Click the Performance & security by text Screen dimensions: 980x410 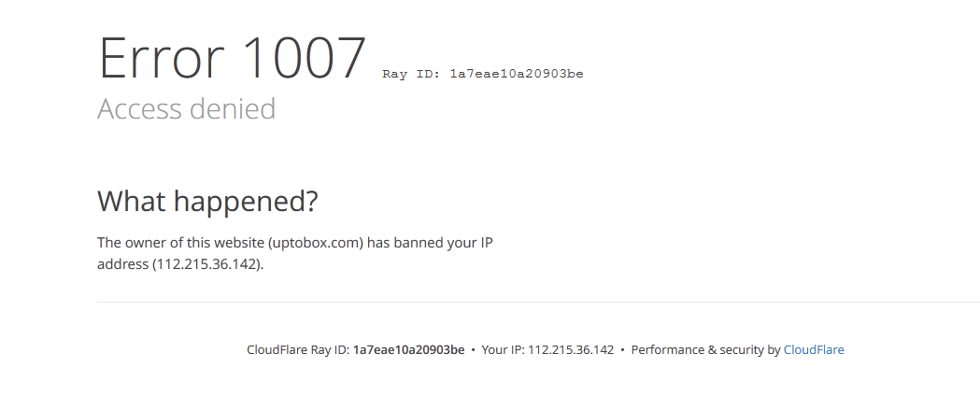[705, 350]
